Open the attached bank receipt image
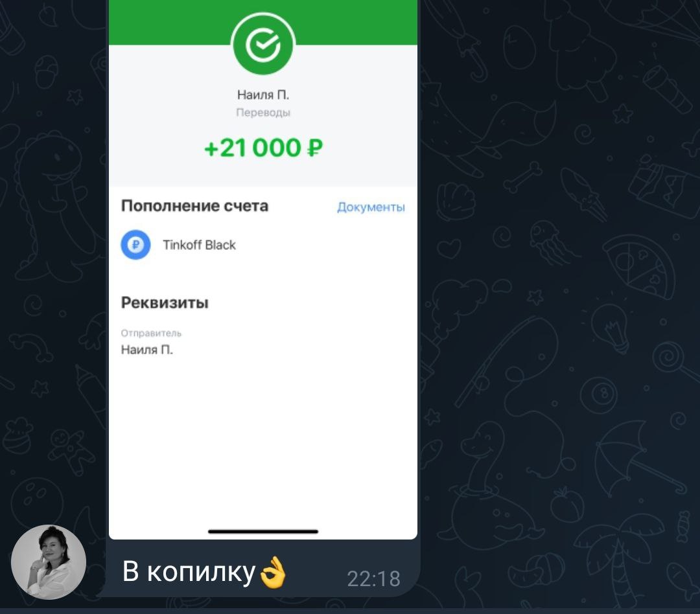Screen dimensions: 700x614 tap(263, 269)
